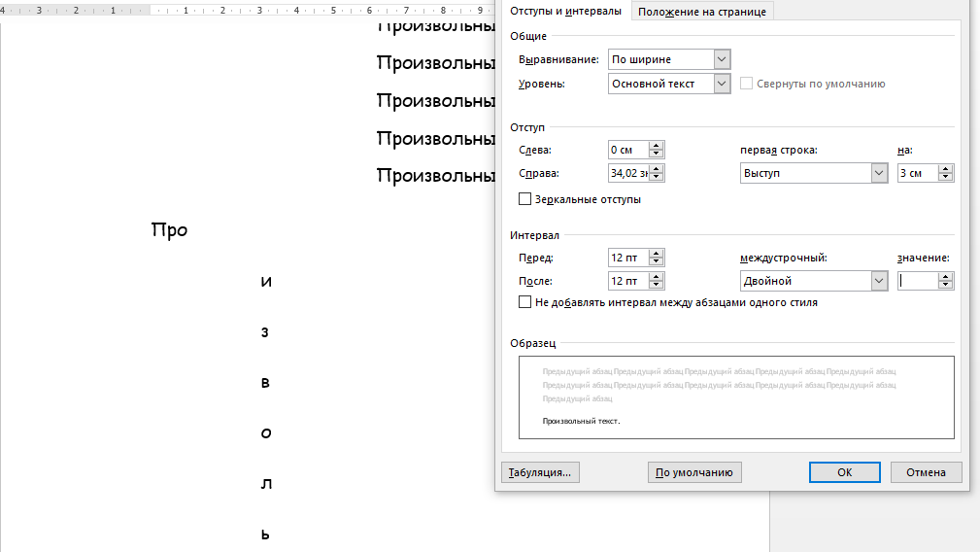Decrease the Перед spacing using down arrow
980x552 pixels.
pos(656,262)
